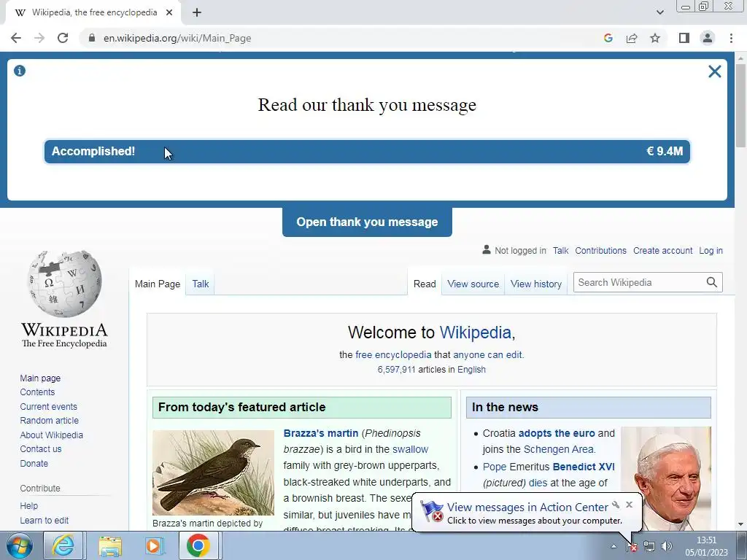Click the Schengen Area link
747x560 pixels.
[x=559, y=449]
